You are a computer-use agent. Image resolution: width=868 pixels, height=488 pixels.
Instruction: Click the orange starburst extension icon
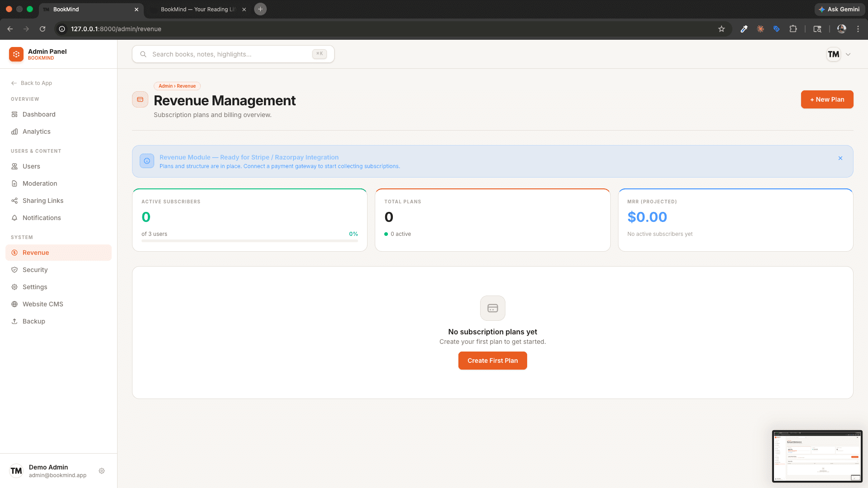tap(760, 29)
